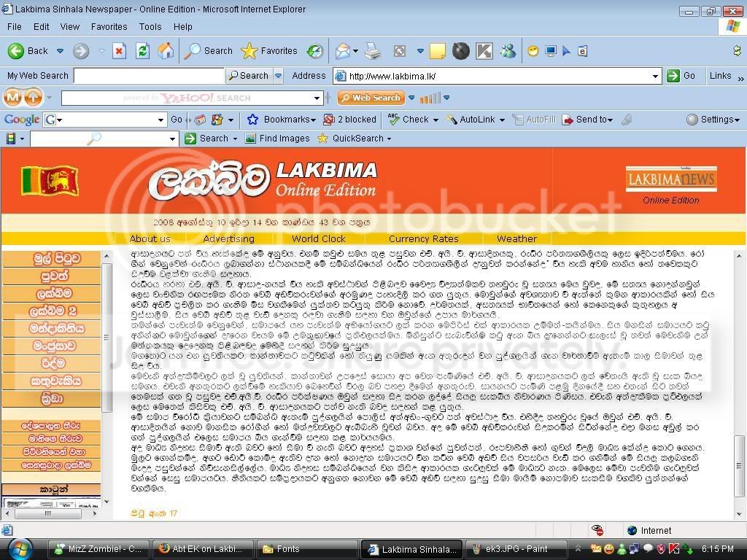This screenshot has width=747, height=560.
Task: Stop page loading with red X icon
Action: pyautogui.click(x=119, y=51)
